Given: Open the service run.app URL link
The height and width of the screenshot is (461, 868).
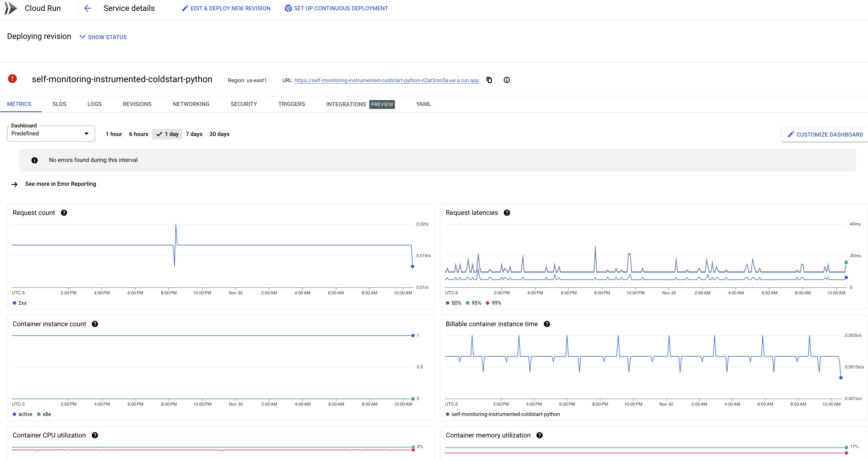Looking at the screenshot, I should (x=387, y=80).
